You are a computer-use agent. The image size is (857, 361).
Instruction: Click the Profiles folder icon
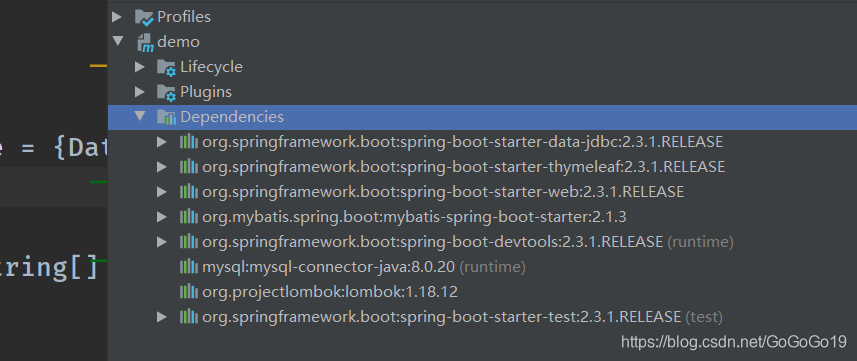(145, 18)
